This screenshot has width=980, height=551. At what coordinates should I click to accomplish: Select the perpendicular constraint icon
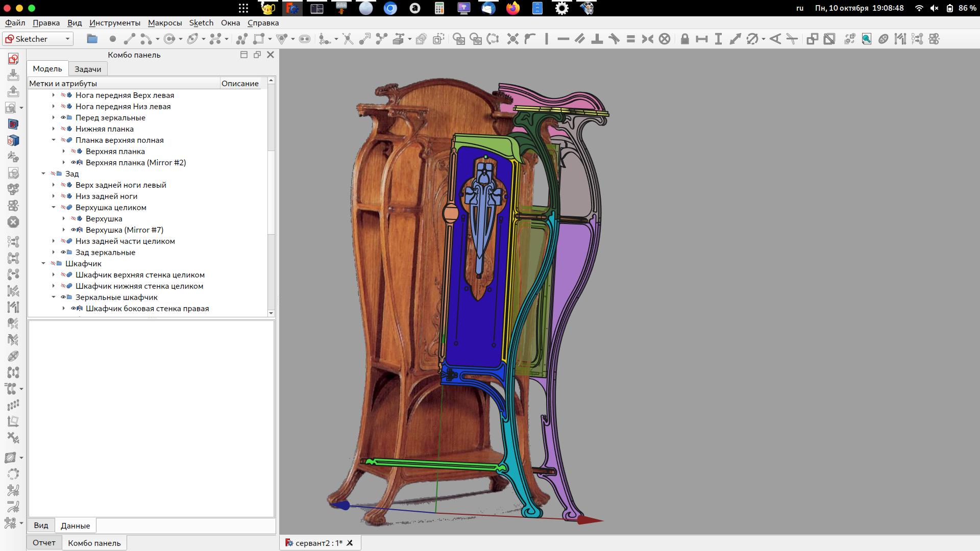pos(597,39)
